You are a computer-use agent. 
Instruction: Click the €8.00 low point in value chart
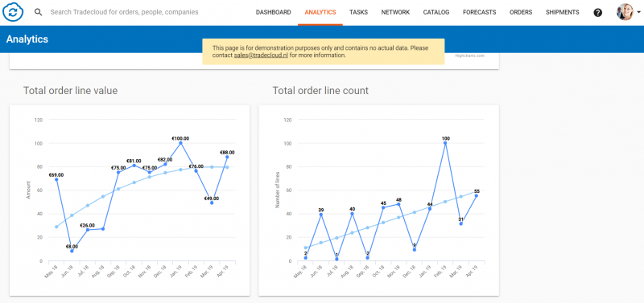pyautogui.click(x=72, y=251)
